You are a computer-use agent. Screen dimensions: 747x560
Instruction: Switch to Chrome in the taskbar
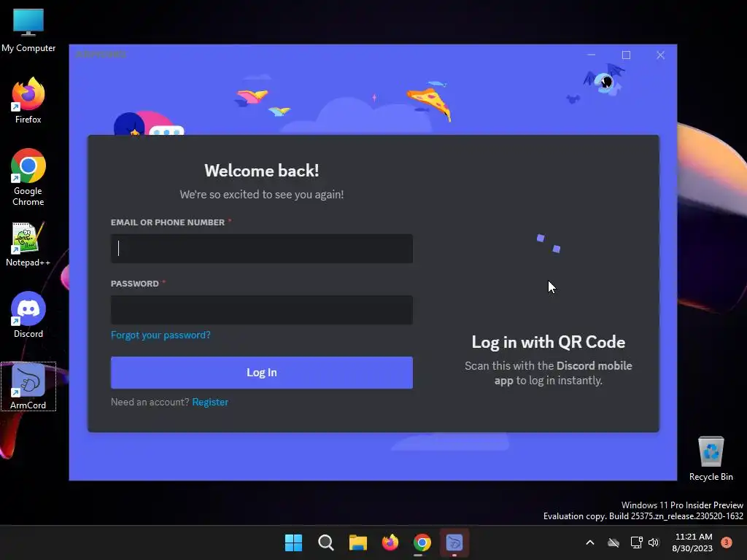click(x=422, y=542)
